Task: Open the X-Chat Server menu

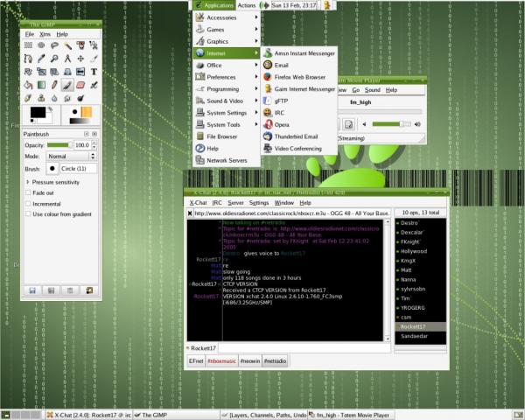Action: click(235, 203)
